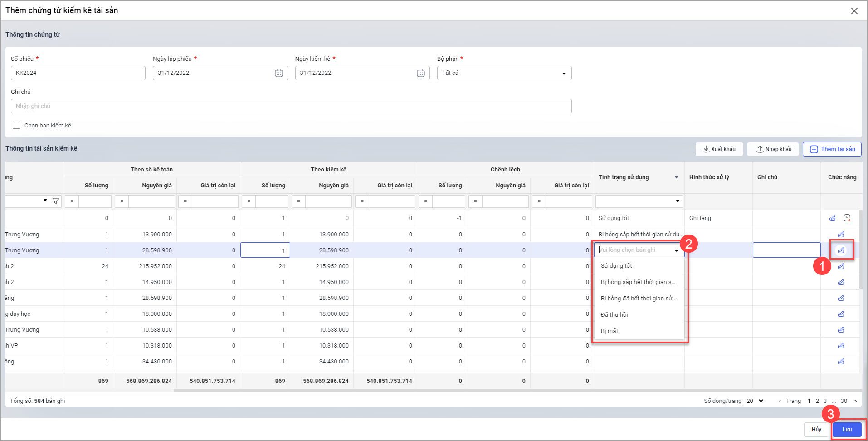Select Sử dụng tốt from dropdown list
This screenshot has height=441, width=868.
point(616,266)
